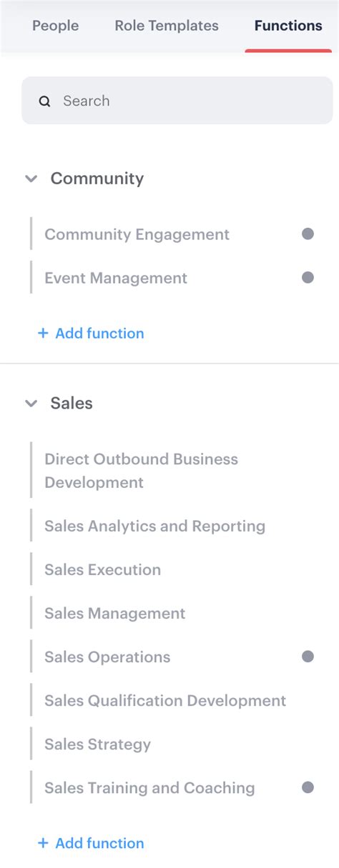The height and width of the screenshot is (868, 339).
Task: Click the dot beside Sales Training and Coaching
Action: [308, 787]
